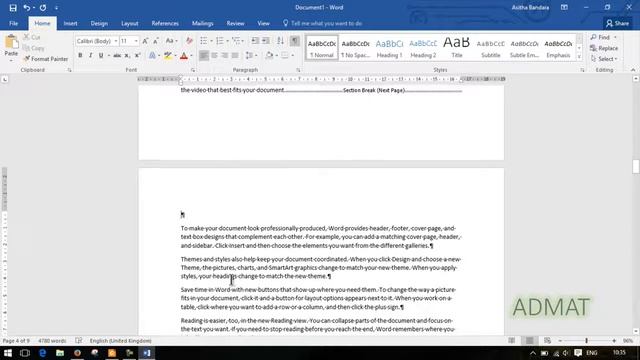Toggle Bold formatting
The height and width of the screenshot is (360, 640).
(80, 56)
